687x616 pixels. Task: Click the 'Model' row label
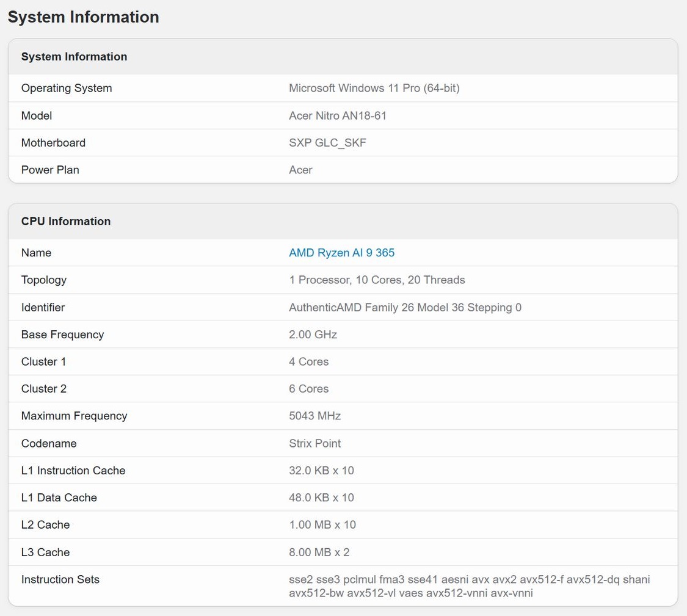pyautogui.click(x=37, y=115)
